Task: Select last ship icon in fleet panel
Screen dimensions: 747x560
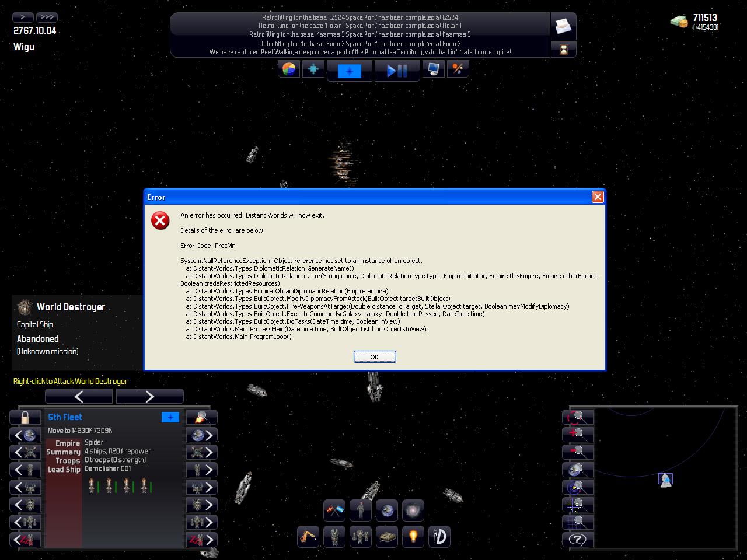Action: click(144, 485)
